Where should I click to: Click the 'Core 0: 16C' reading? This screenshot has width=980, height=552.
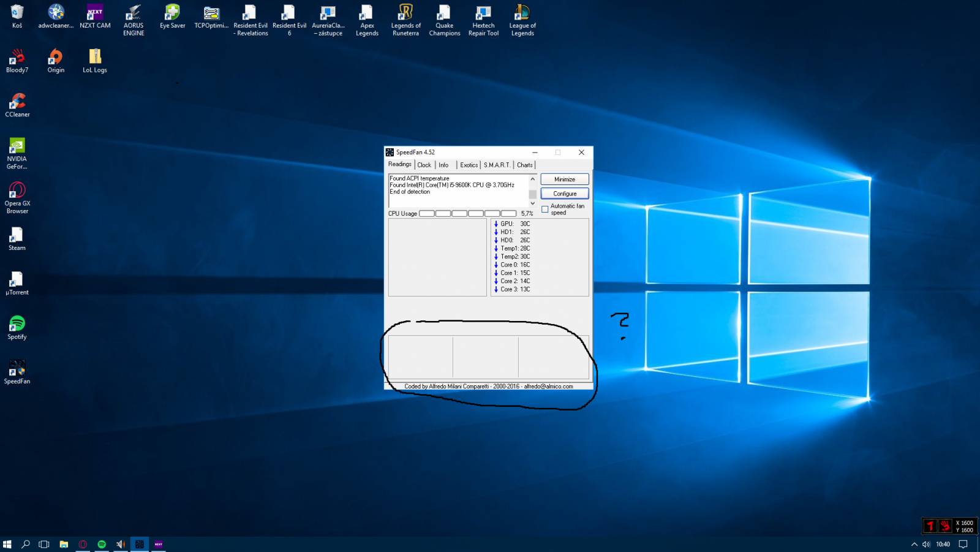512,265
